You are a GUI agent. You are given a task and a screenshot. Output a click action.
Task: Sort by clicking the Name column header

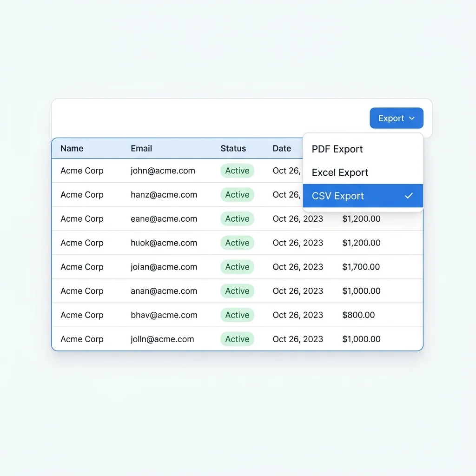pyautogui.click(x=72, y=148)
